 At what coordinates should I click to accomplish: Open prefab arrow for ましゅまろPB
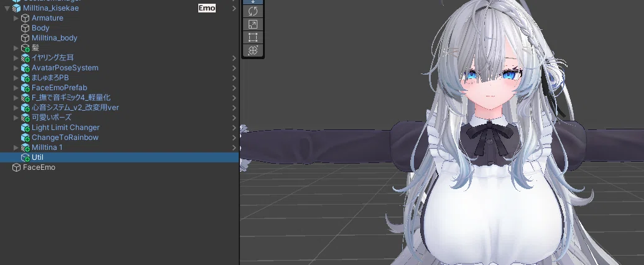click(x=234, y=78)
